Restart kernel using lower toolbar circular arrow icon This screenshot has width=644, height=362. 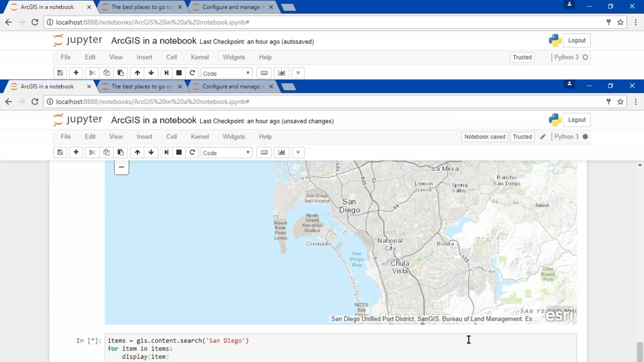(x=192, y=152)
